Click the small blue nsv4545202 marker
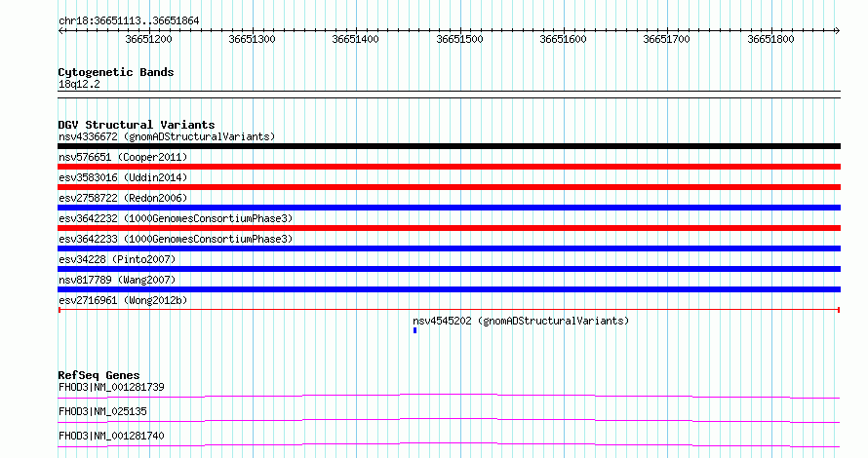Image resolution: width=868 pixels, height=458 pixels. point(414,330)
